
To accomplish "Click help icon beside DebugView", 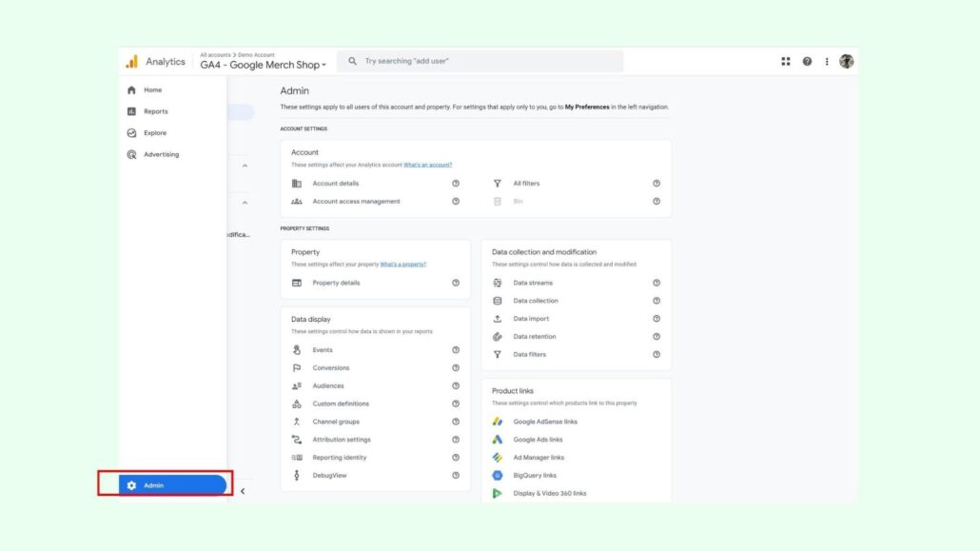I will (456, 475).
